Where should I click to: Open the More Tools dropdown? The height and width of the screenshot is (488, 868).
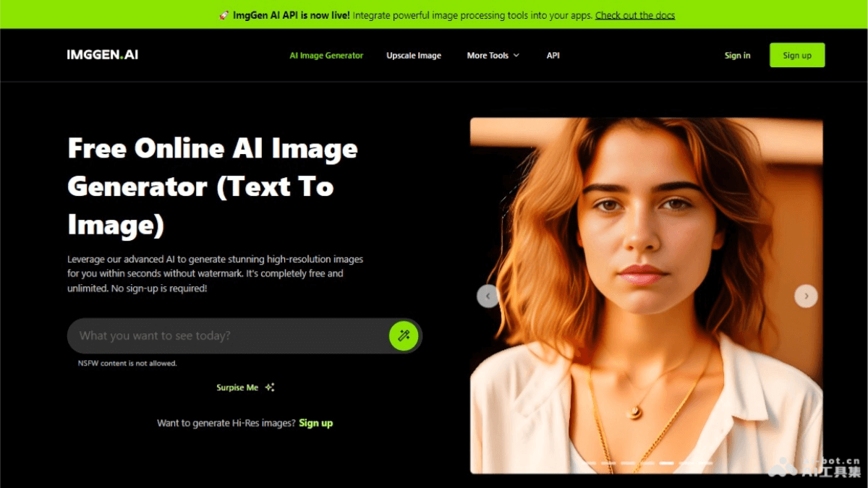[x=493, y=54]
